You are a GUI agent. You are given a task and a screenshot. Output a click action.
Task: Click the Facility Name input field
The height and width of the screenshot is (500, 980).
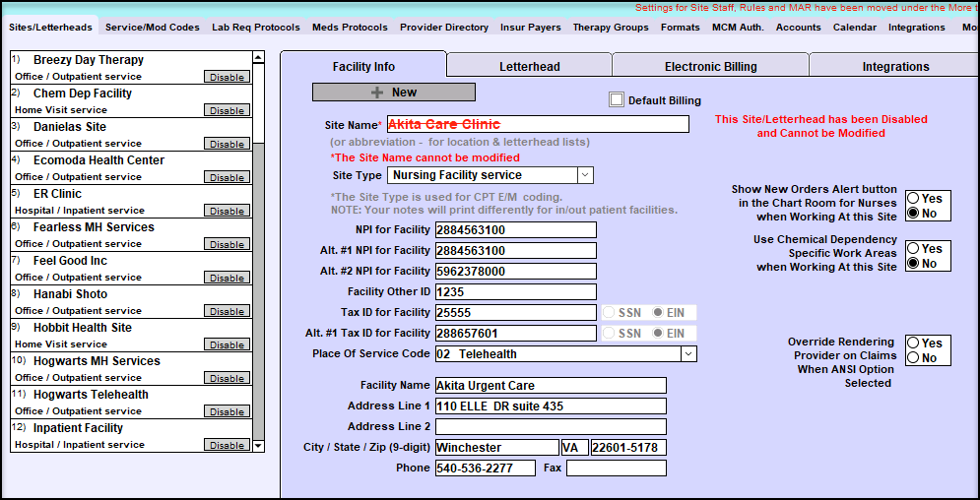pyautogui.click(x=550, y=386)
